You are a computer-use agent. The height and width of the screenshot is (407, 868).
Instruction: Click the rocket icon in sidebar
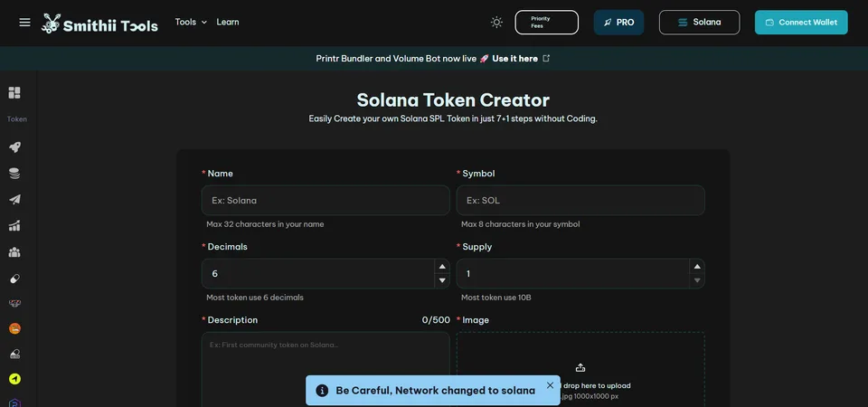click(14, 147)
